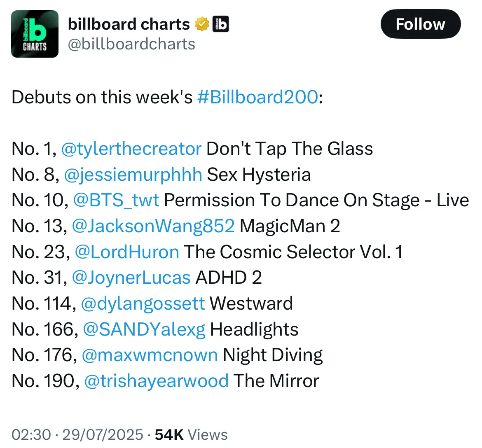Screen dimensions: 482x448
Task: Click the 02:30 · 29/07/2025 post timestamp
Action: 77,435
